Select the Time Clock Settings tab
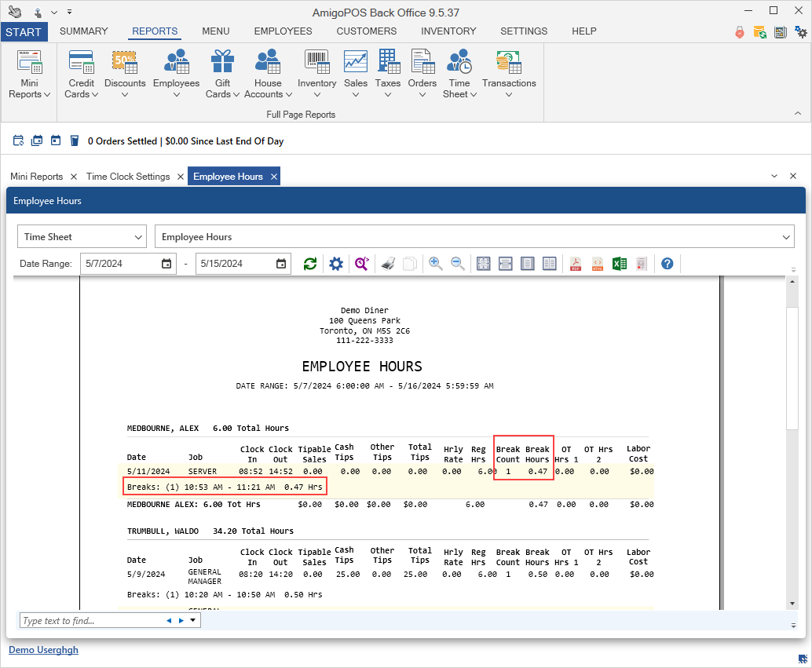Viewport: 812px width, 668px height. [x=128, y=177]
